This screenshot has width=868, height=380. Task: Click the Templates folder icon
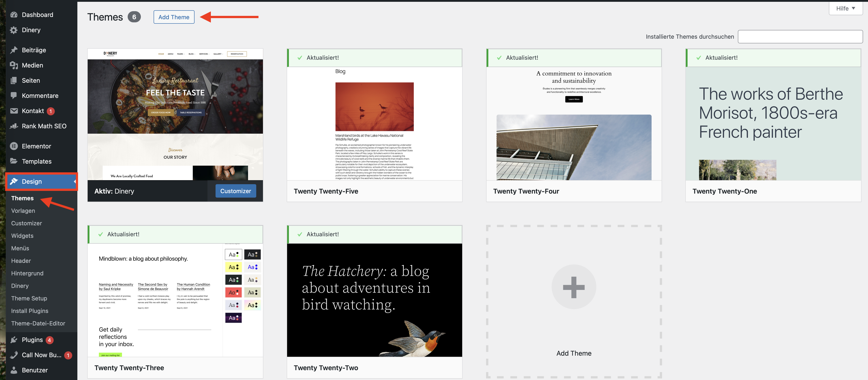14,161
